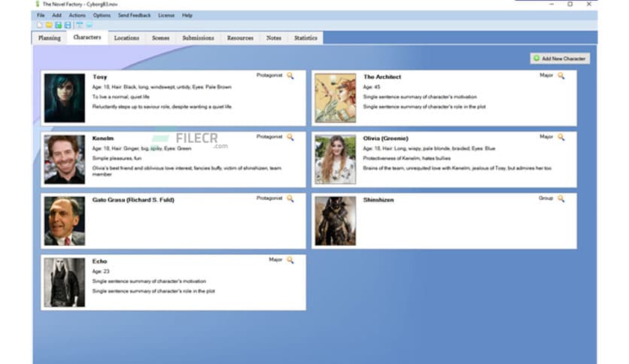Click the name Gato Grasa (Richard S. Fuld)
Image resolution: width=629 pixels, height=364 pixels.
tap(133, 199)
